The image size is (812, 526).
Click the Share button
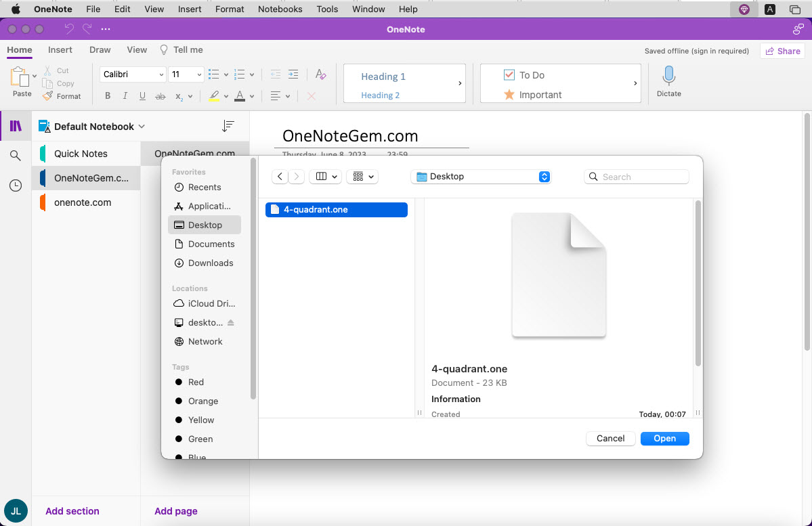coord(782,51)
